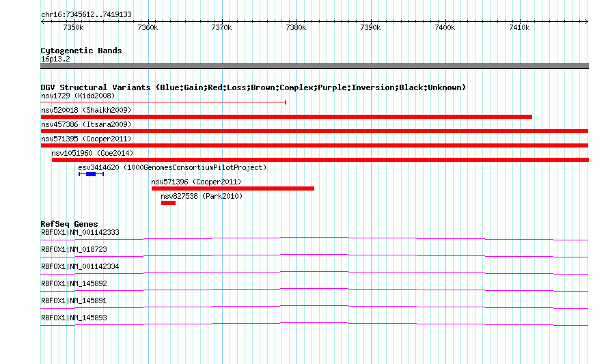Click the nsv571395 (Cooper2011) label
Image resolution: width=608 pixels, height=364 pixels.
point(86,139)
